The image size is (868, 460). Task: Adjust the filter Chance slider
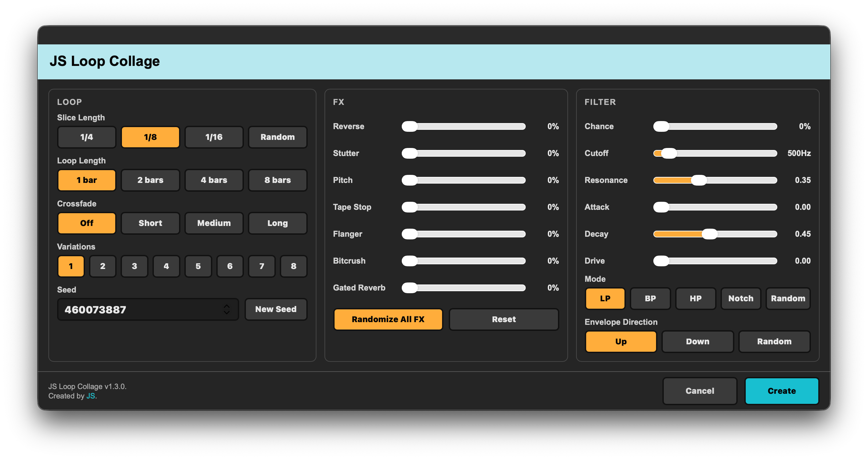click(x=715, y=126)
